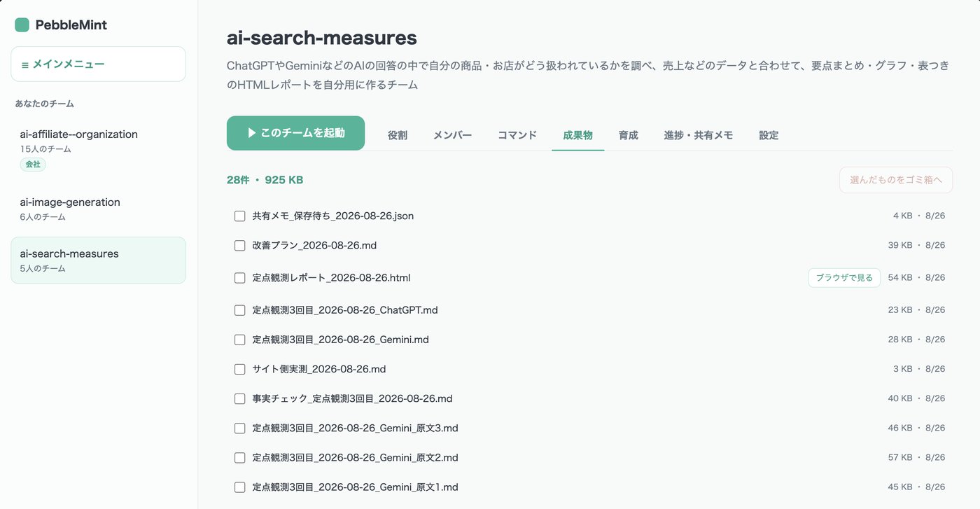Click the あなたのチーム section label
The width and height of the screenshot is (980, 509).
[45, 104]
